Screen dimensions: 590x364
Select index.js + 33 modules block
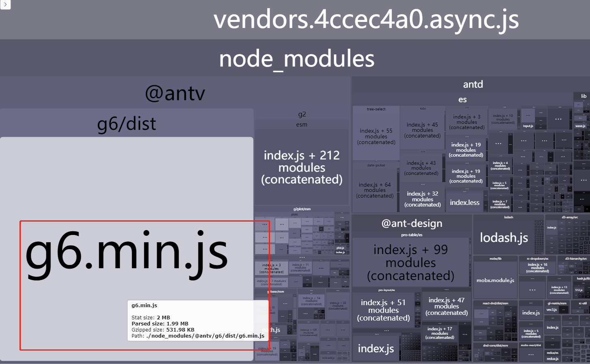[x=338, y=306]
